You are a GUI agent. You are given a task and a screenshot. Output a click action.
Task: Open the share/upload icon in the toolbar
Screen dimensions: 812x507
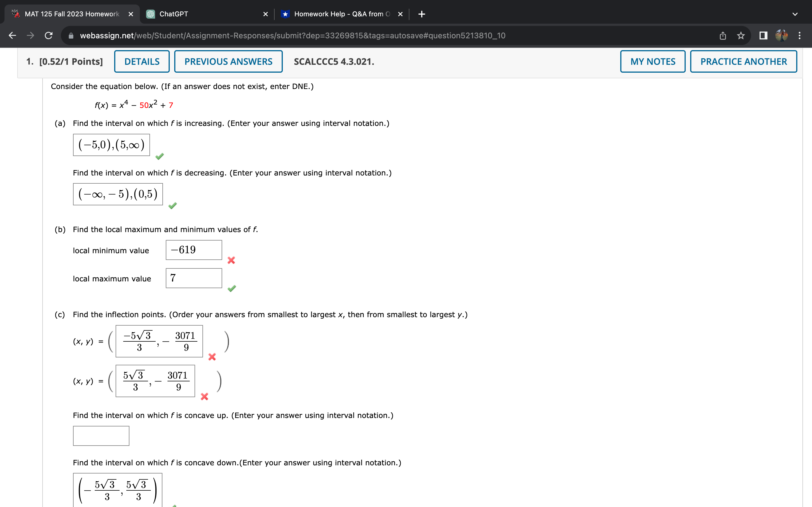722,35
